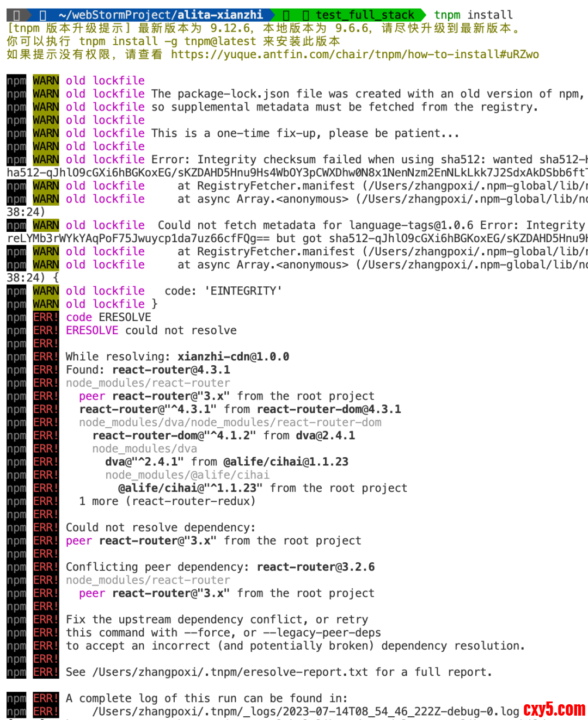Click the test_full_stack branch prompt segment
588x720 pixels.
[365, 15]
